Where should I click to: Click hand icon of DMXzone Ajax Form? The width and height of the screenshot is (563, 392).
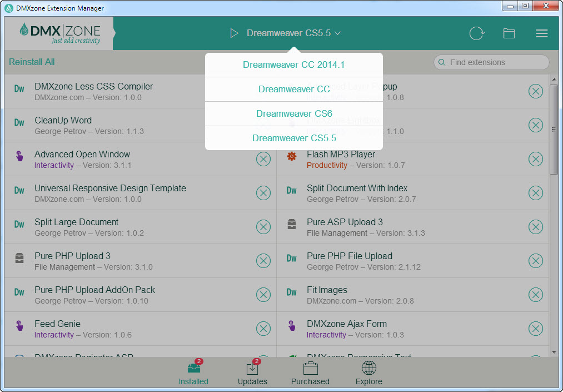coord(292,326)
